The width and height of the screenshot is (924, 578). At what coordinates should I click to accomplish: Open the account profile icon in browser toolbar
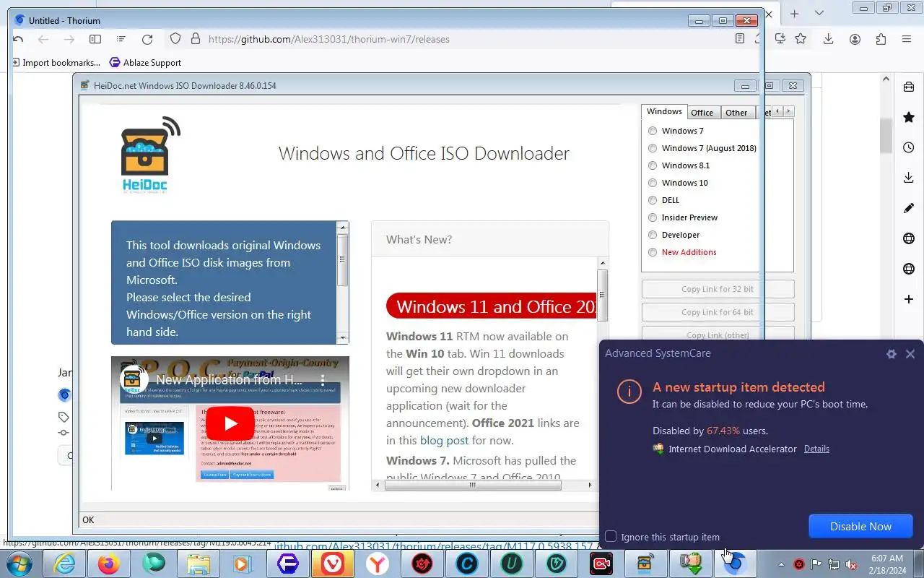coord(855,39)
